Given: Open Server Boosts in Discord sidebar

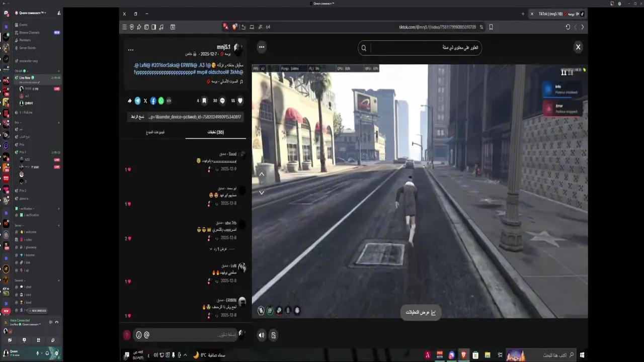Looking at the screenshot, I should click(x=37, y=48).
